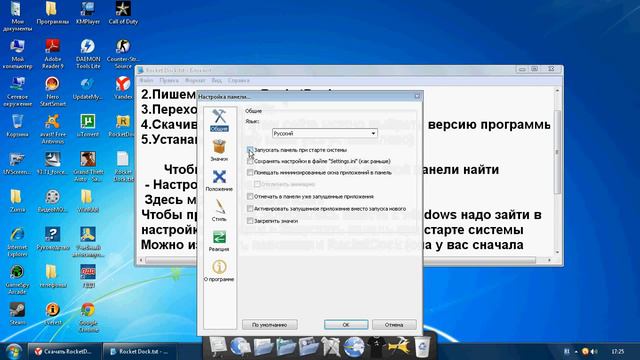640x360 pixels.
Task: Enable Запускать панель при старте системы
Action: pos(250,150)
